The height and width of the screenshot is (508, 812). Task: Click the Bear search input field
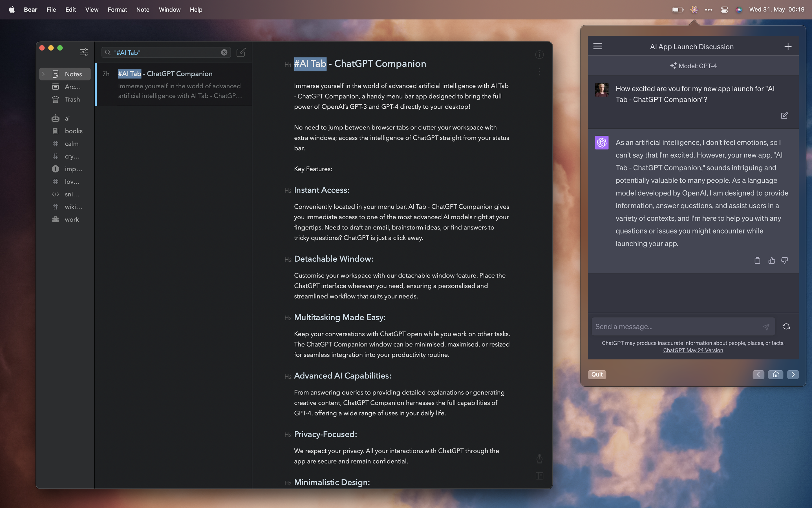point(166,52)
